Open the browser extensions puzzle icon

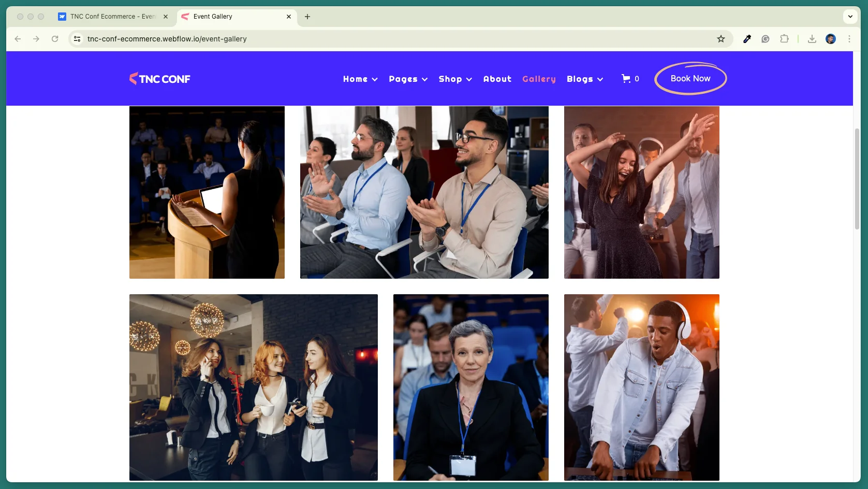click(784, 39)
